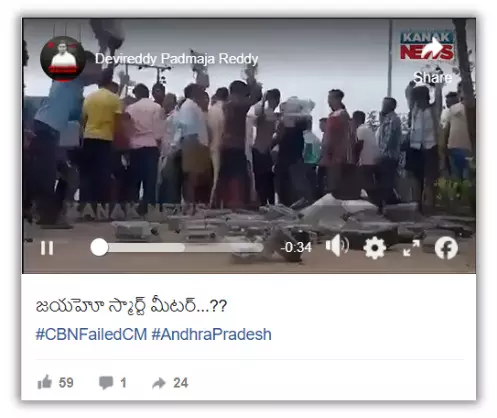Click the remaining time -0:34 indicator
This screenshot has height=418, width=497.
[296, 247]
